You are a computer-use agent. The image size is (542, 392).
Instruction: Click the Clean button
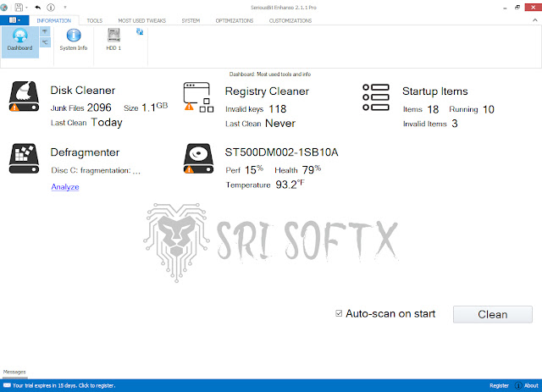493,314
